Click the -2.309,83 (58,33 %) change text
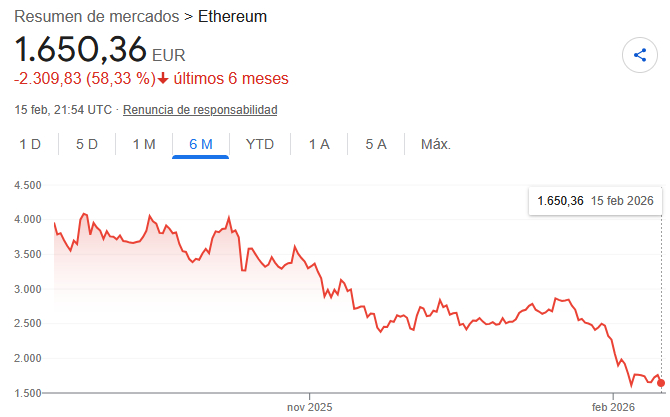Image resolution: width=670 pixels, height=417 pixels. [x=84, y=78]
